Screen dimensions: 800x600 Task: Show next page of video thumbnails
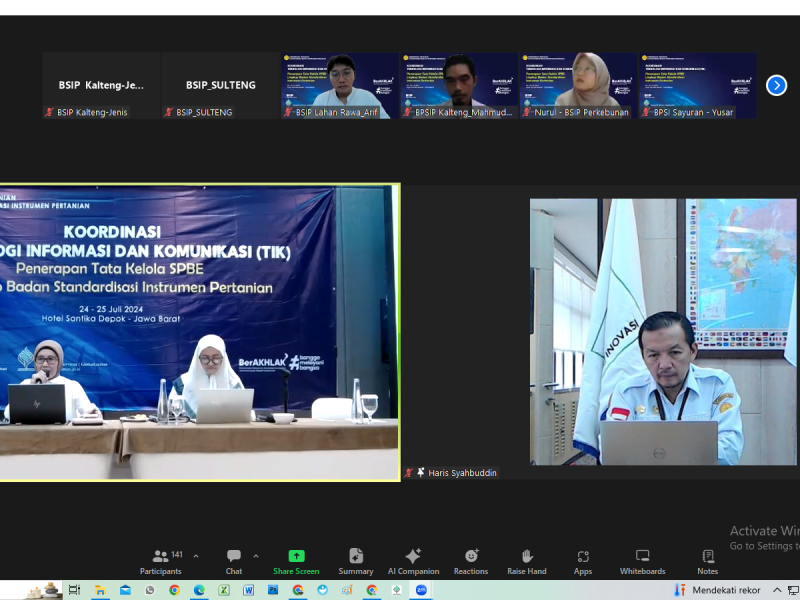pyautogui.click(x=776, y=85)
